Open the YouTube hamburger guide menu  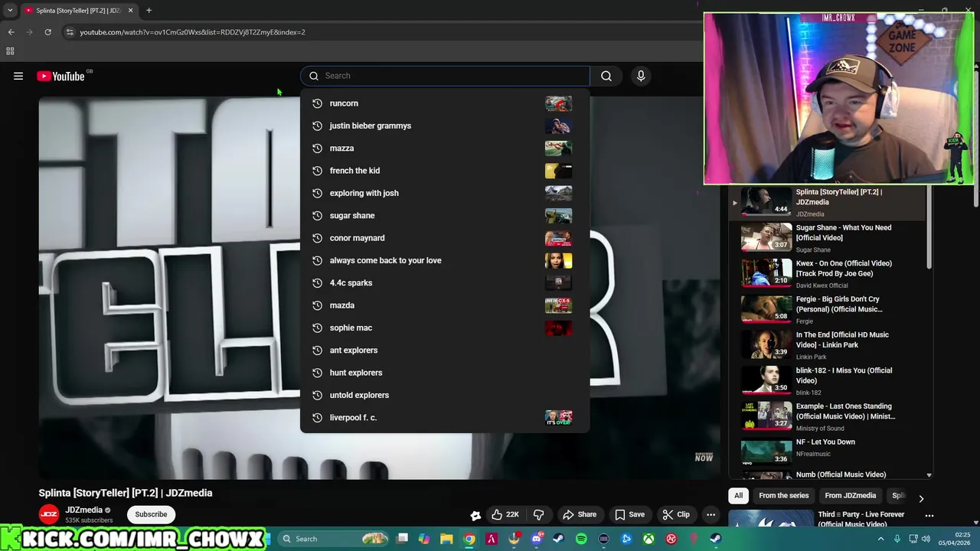(x=18, y=76)
